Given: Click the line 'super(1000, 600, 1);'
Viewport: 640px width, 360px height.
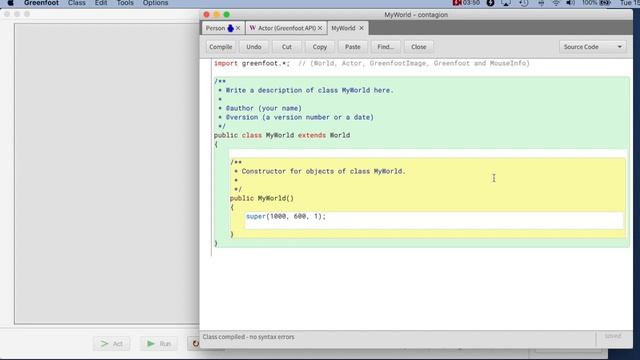Looking at the screenshot, I should pos(286,216).
